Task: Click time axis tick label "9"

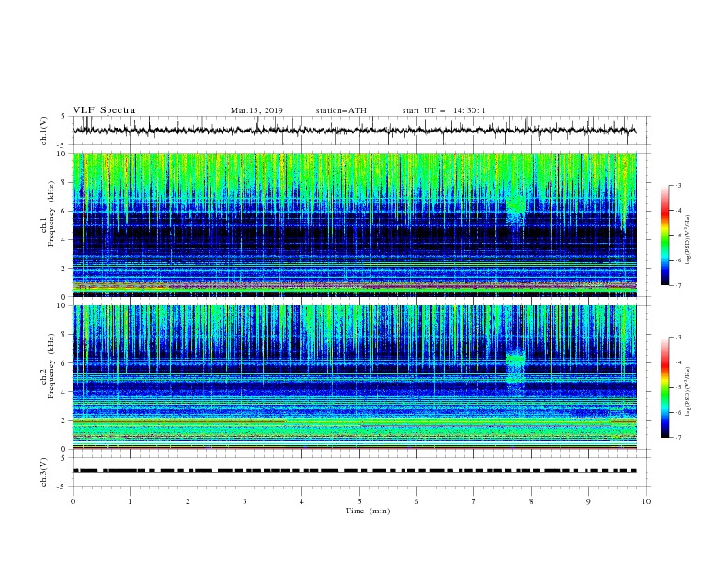Action: (x=588, y=501)
